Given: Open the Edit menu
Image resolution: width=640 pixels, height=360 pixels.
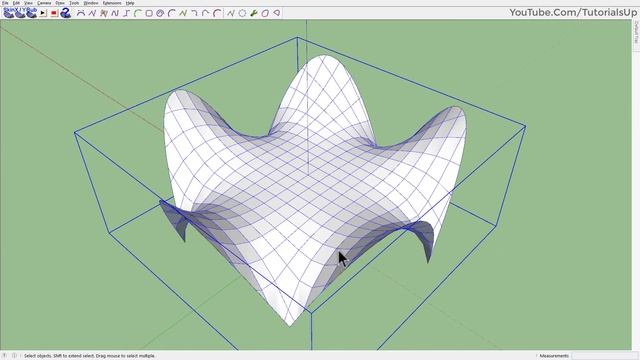Looking at the screenshot, I should (x=16, y=3).
